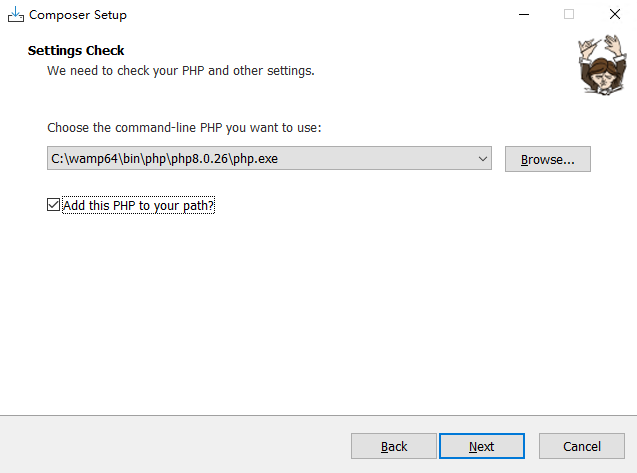The image size is (637, 473).
Task: Click 'Choose the command-line PHP' label
Action: click(x=184, y=128)
